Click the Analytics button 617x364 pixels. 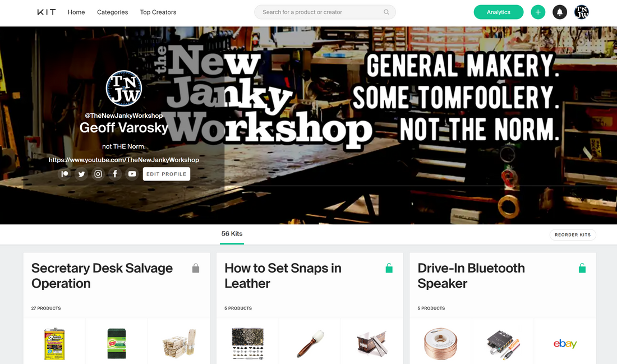tap(499, 12)
